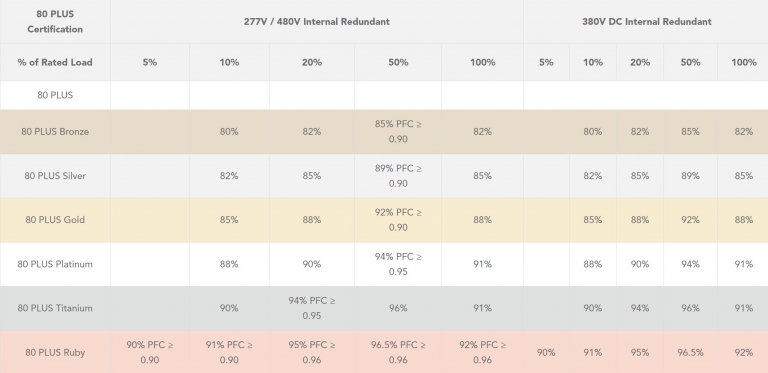Click the 89% PFC ≥ 0.90 Silver cell
The width and height of the screenshot is (768, 373).
398,176
